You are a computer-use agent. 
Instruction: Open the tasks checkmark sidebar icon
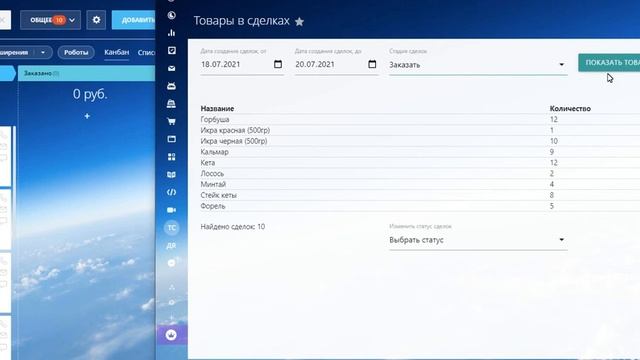tap(172, 50)
